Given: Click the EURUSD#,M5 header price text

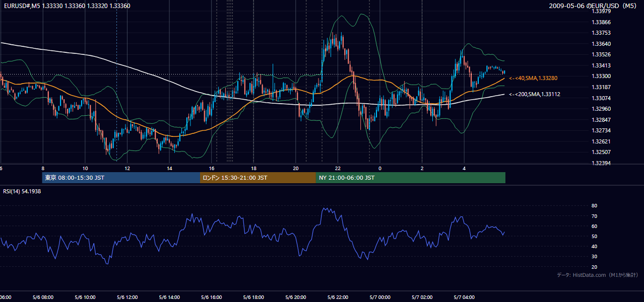Looking at the screenshot, I should tap(67, 6).
